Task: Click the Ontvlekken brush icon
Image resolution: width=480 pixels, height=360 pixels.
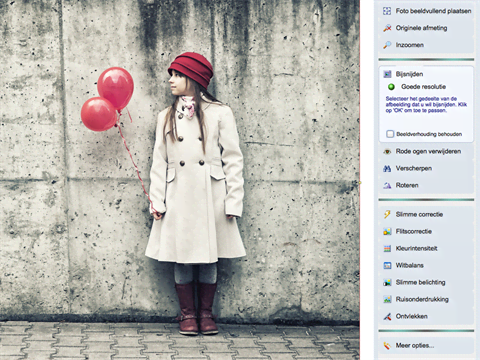Action: tap(387, 316)
